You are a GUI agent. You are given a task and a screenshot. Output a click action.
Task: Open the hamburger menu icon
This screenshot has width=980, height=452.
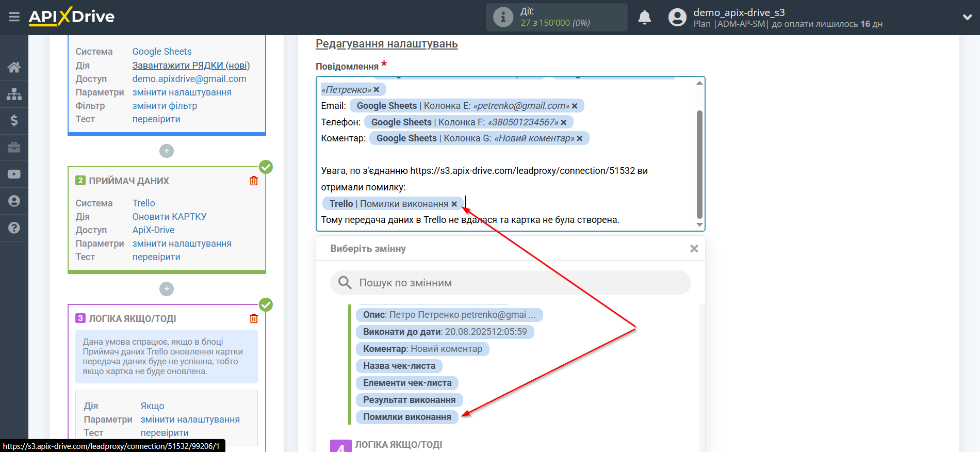pyautogui.click(x=14, y=17)
